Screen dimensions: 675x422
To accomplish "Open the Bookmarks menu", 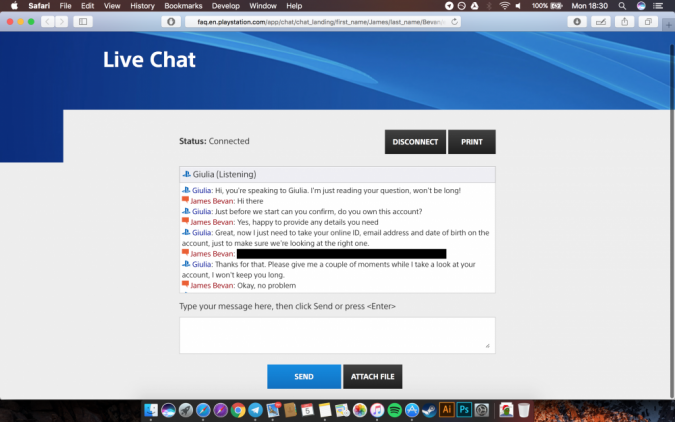I will coord(183,6).
